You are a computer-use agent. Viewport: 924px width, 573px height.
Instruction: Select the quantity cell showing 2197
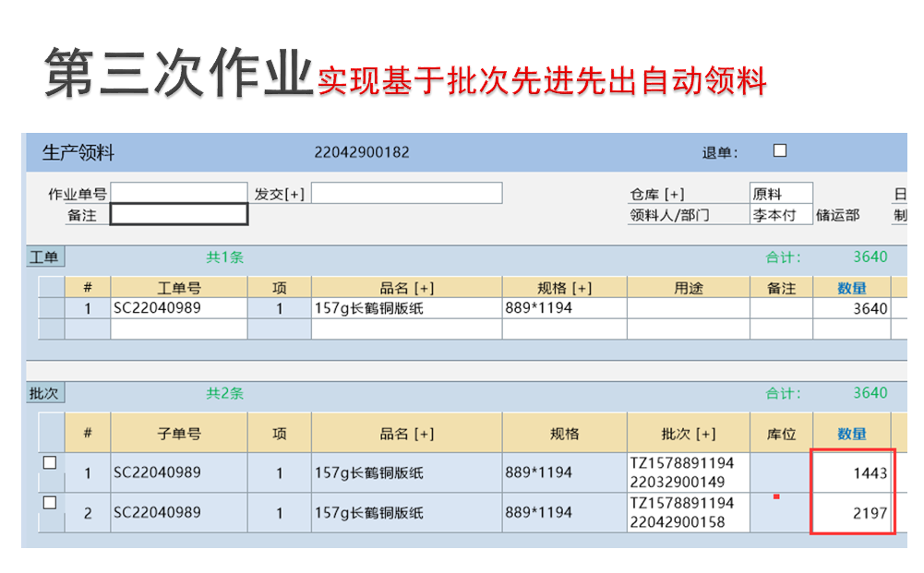[852, 513]
